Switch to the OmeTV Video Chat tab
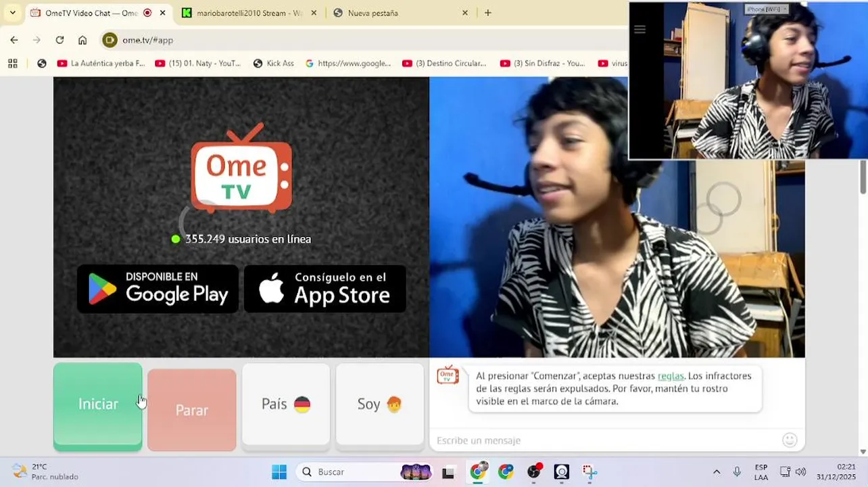Image resolution: width=868 pixels, height=487 pixels. (91, 13)
